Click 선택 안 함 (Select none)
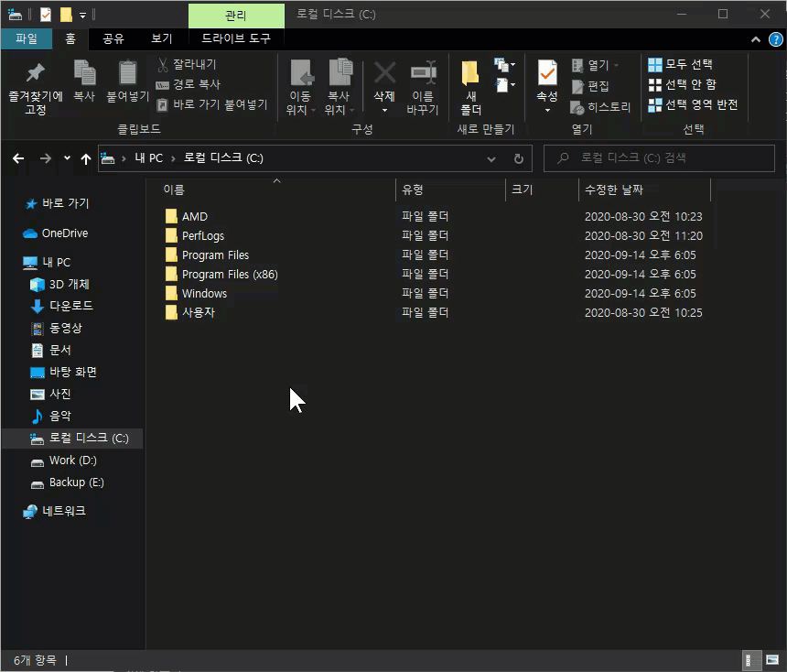Viewport: 787px width, 672px height. click(682, 84)
